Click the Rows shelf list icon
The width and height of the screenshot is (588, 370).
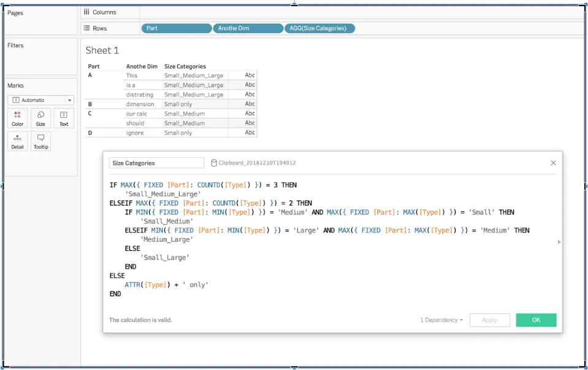click(x=87, y=28)
